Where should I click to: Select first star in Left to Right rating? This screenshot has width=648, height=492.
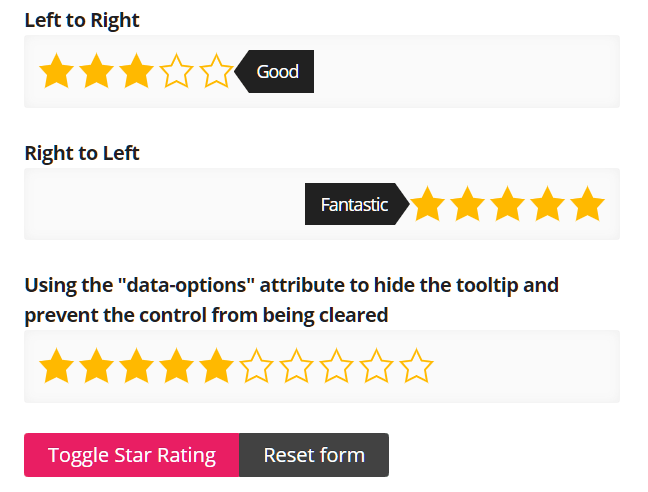click(57, 71)
